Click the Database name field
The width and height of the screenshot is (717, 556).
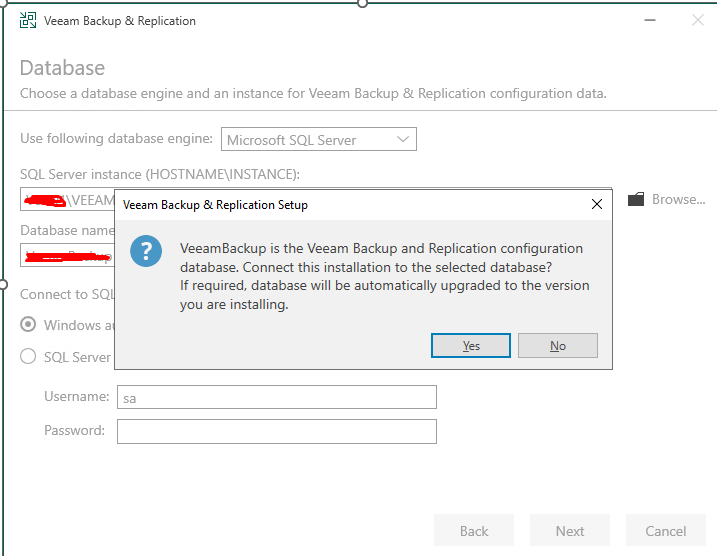coord(67,255)
